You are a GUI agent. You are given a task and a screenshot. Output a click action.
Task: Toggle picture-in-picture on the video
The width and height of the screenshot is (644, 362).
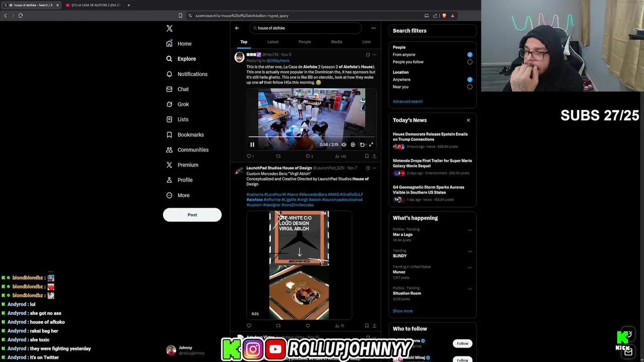click(x=362, y=145)
